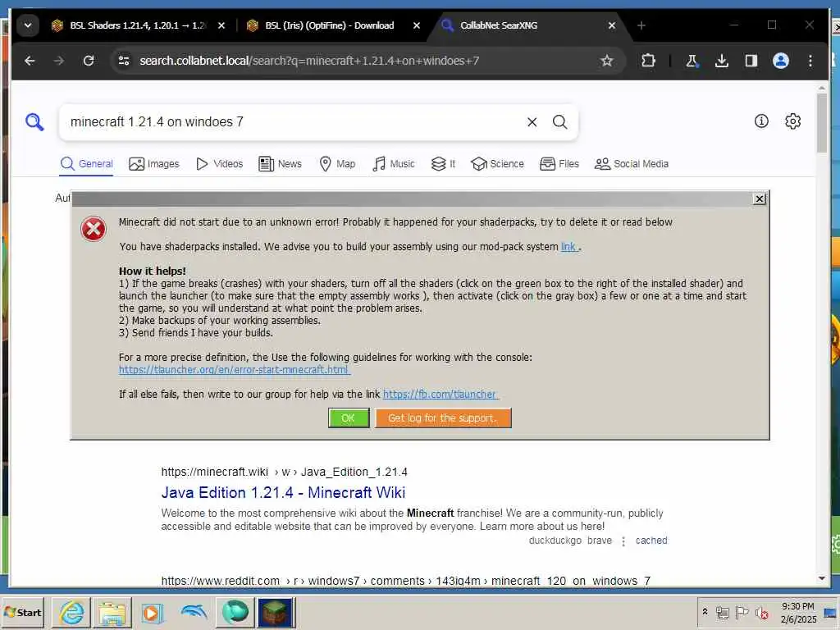
Task: Click the SearXNG magnifier logo
Action: point(34,122)
